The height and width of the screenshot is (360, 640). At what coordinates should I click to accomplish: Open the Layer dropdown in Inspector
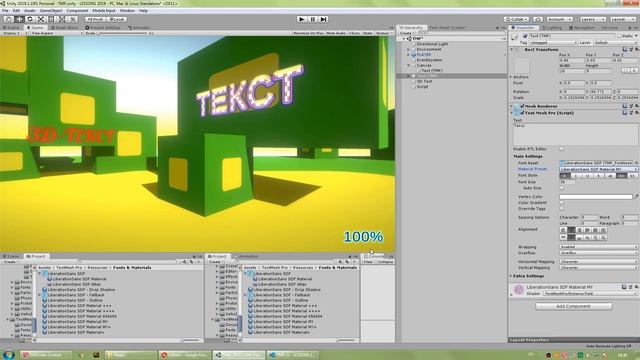pos(616,42)
